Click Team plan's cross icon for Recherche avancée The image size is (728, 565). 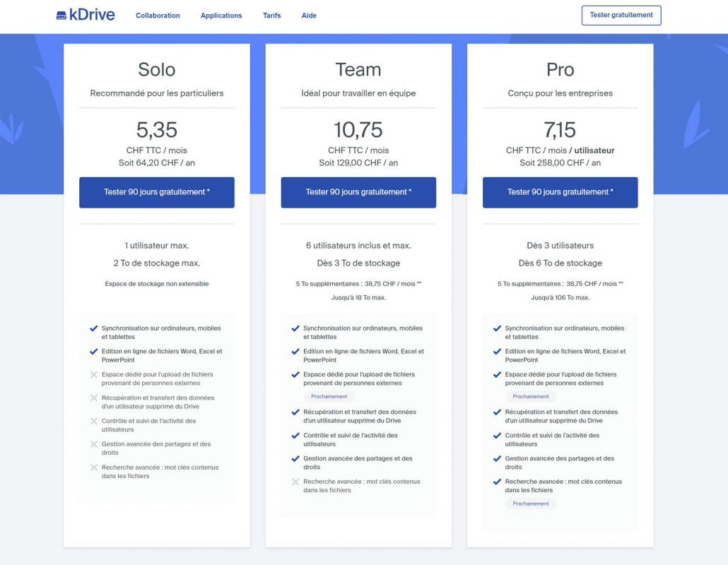coord(295,482)
